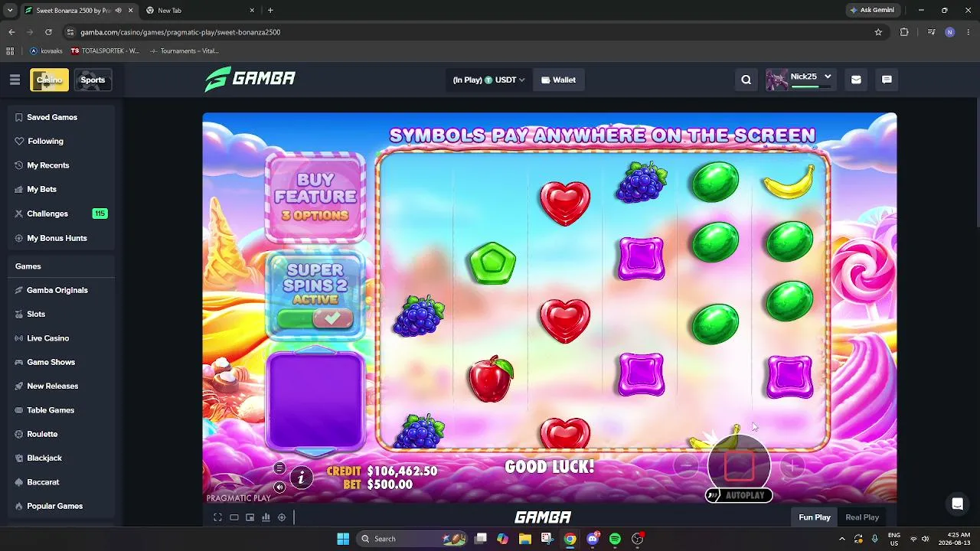This screenshot has height=551, width=980.
Task: Toggle the Autoplay control
Action: pyautogui.click(x=739, y=495)
